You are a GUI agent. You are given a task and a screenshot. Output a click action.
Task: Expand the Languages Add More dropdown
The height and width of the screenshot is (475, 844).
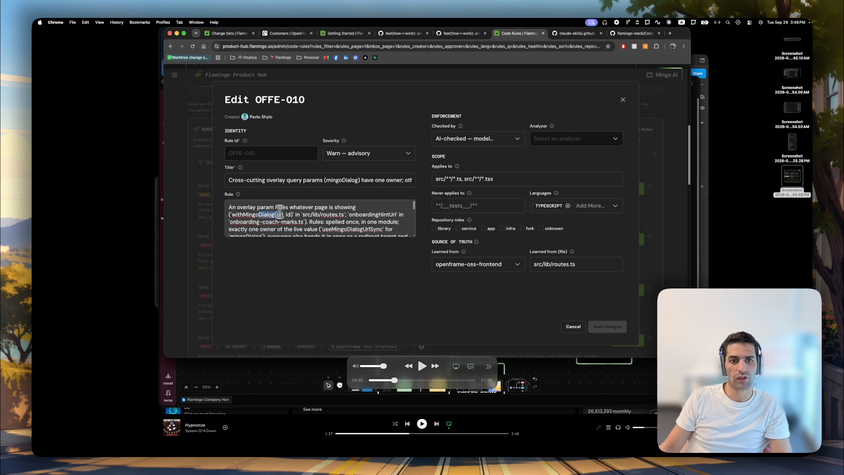pos(597,206)
